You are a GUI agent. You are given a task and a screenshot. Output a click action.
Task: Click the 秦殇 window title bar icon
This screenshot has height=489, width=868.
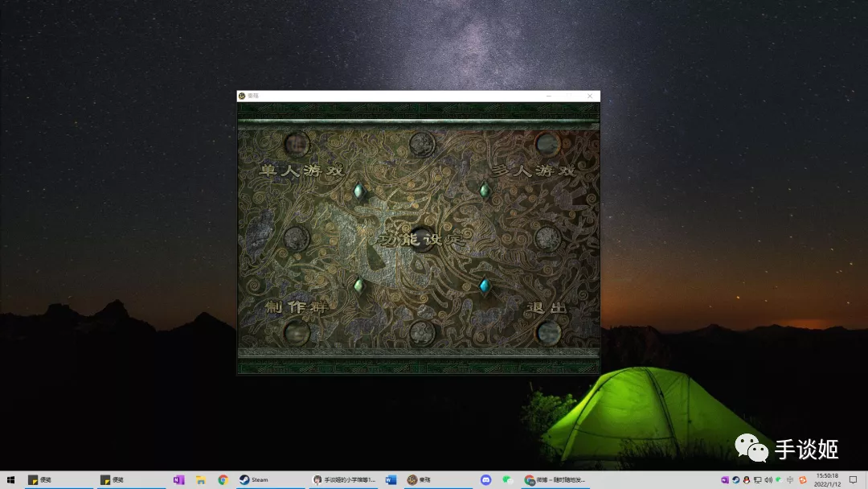coord(242,96)
